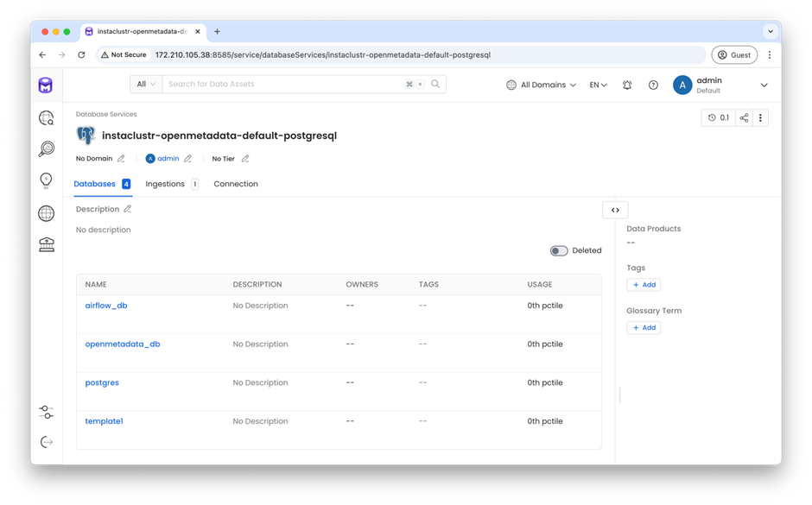Focus the Search for Data Assets field
Screen dimensions: 812x505
click(x=285, y=84)
